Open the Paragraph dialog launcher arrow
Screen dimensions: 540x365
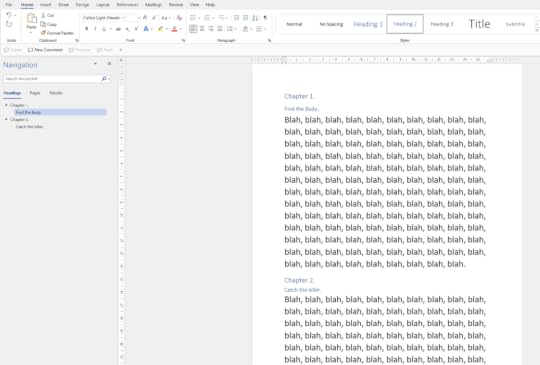coord(269,41)
